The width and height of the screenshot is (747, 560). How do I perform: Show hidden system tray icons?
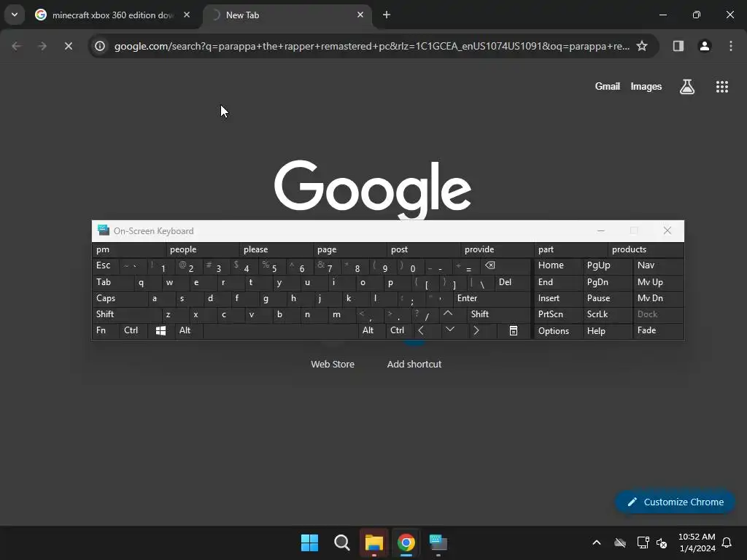[597, 542]
